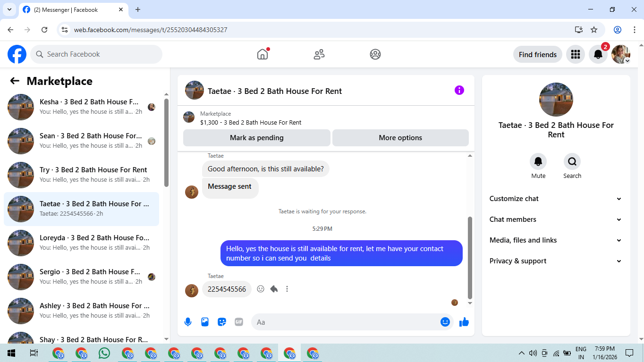Show hidden system tray icons

521,353
